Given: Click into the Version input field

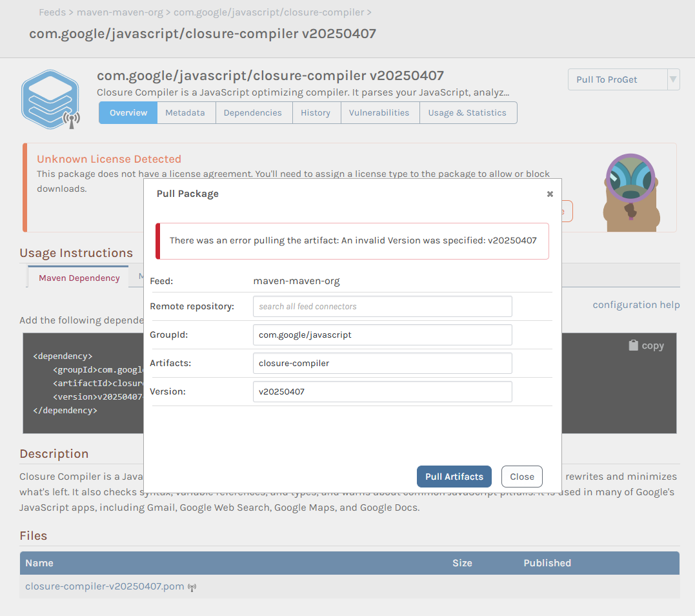Looking at the screenshot, I should click(x=383, y=391).
